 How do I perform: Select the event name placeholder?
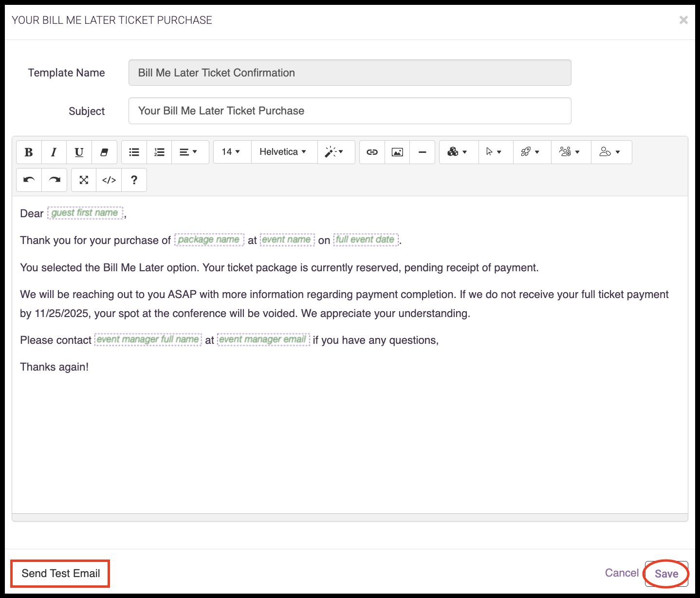[287, 240]
